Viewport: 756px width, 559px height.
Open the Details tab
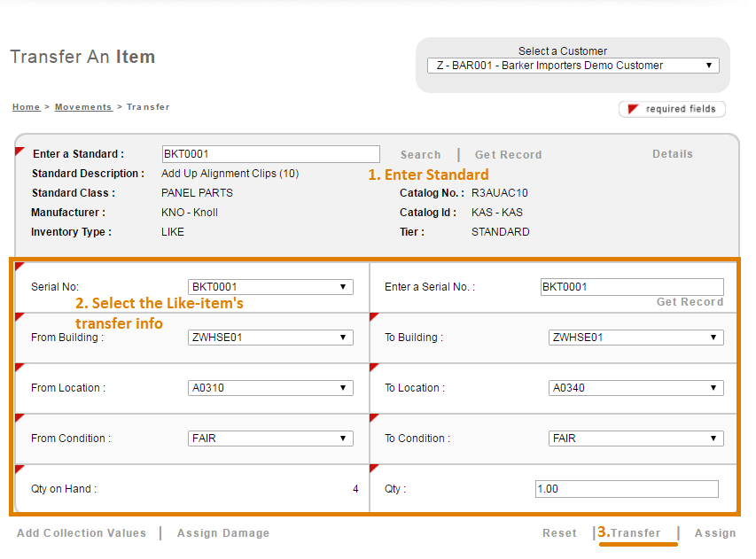[x=672, y=154]
